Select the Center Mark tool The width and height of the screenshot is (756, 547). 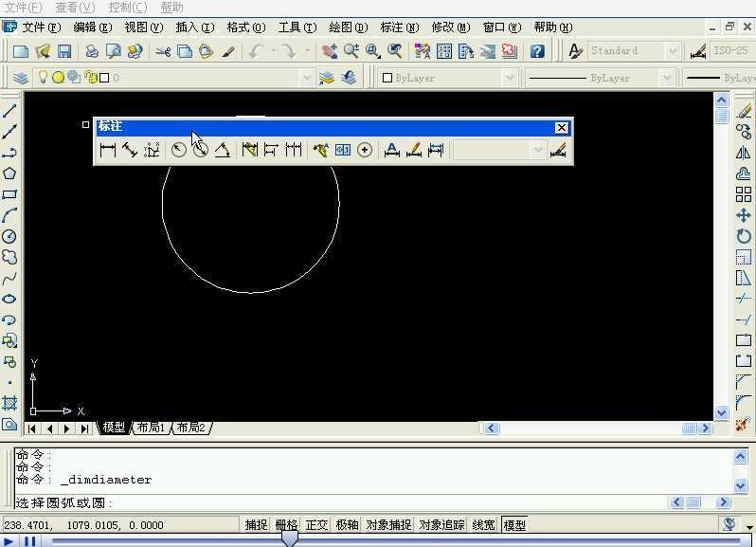365,150
